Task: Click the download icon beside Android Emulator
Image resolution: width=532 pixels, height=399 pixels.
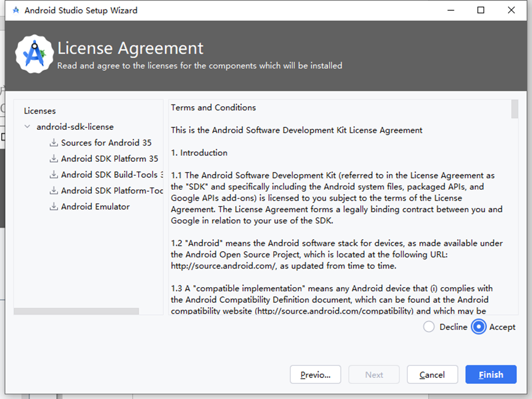Action: tap(53, 207)
